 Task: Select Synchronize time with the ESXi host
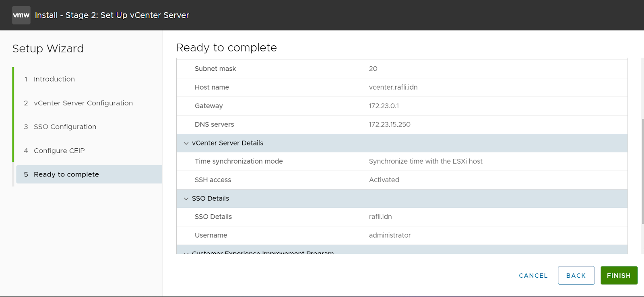(x=426, y=161)
